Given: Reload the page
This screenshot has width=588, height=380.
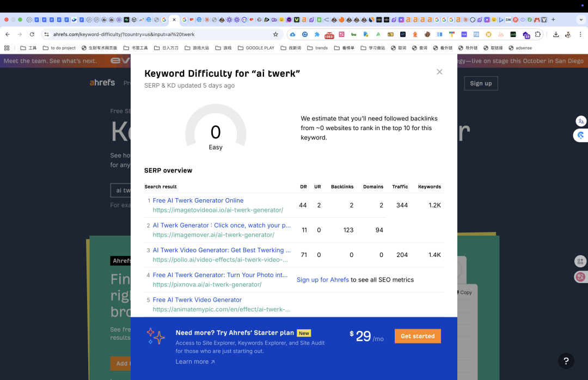Looking at the screenshot, I should pyautogui.click(x=32, y=34).
